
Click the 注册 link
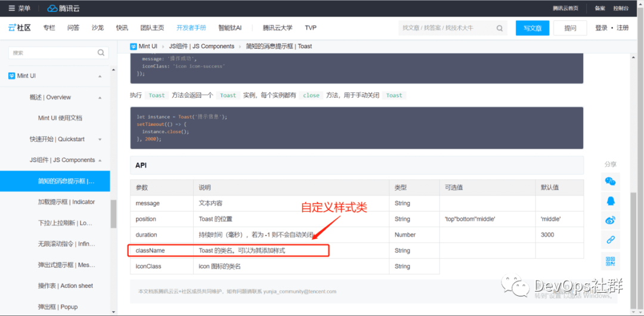point(622,28)
